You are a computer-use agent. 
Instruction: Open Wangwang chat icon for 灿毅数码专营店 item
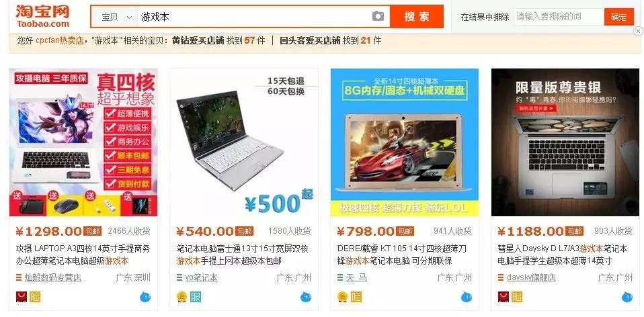click(x=145, y=296)
